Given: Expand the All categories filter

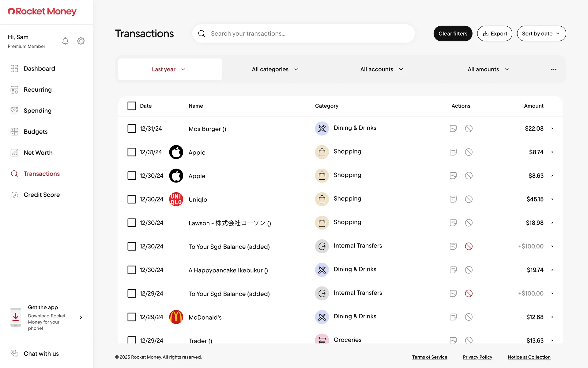Looking at the screenshot, I should (275, 69).
